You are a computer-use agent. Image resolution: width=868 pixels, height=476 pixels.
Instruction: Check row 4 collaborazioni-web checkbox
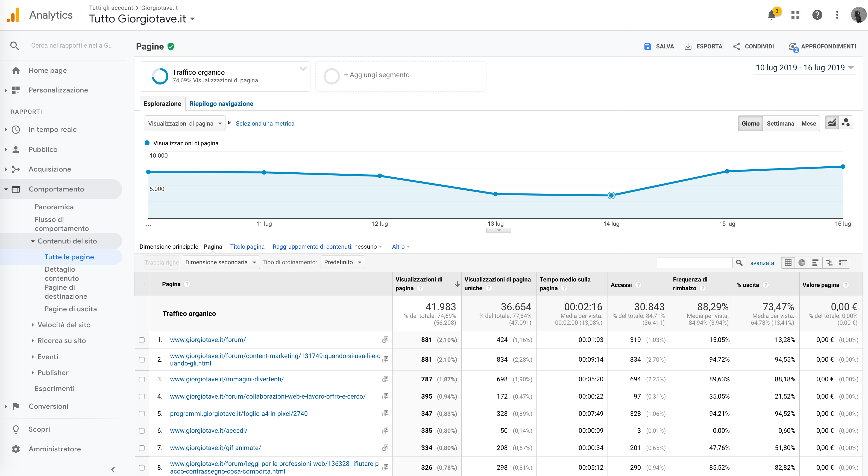[142, 397]
